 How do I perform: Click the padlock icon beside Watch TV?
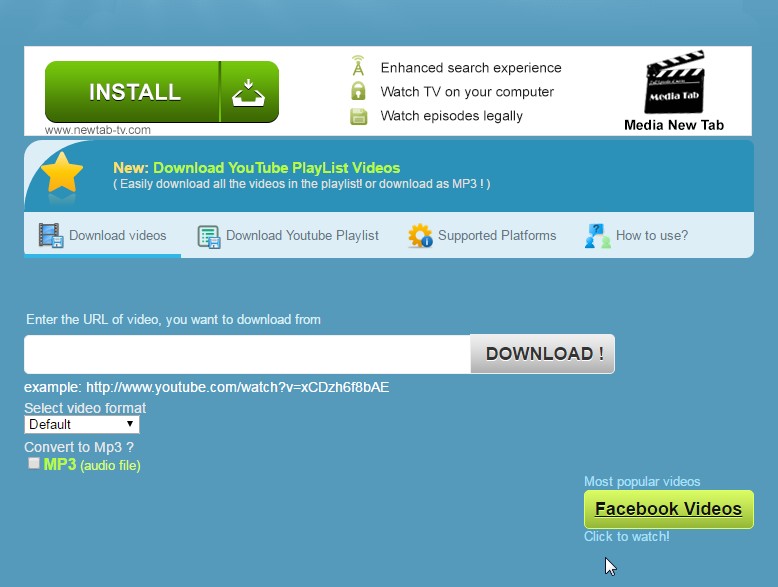[x=358, y=91]
